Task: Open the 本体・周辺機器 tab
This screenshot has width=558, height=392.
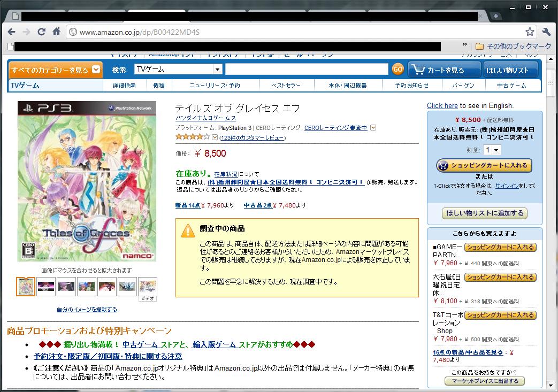Action: (348, 86)
